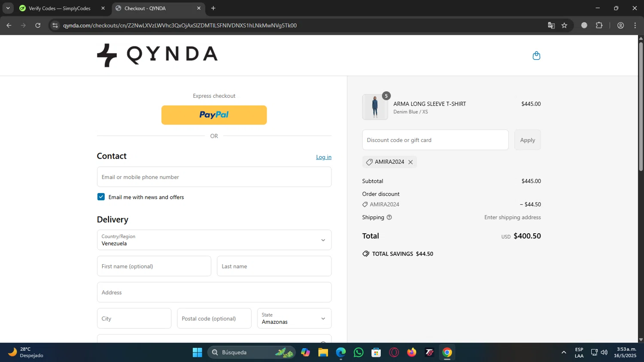The height and width of the screenshot is (362, 644).
Task: Click the Discount code or gift card field
Action: click(435, 140)
